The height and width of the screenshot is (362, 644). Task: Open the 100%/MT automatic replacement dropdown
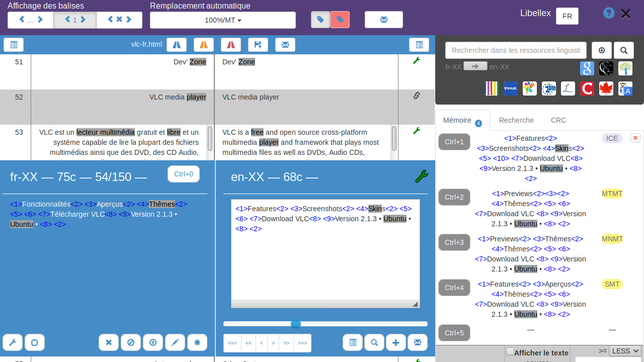click(x=223, y=20)
